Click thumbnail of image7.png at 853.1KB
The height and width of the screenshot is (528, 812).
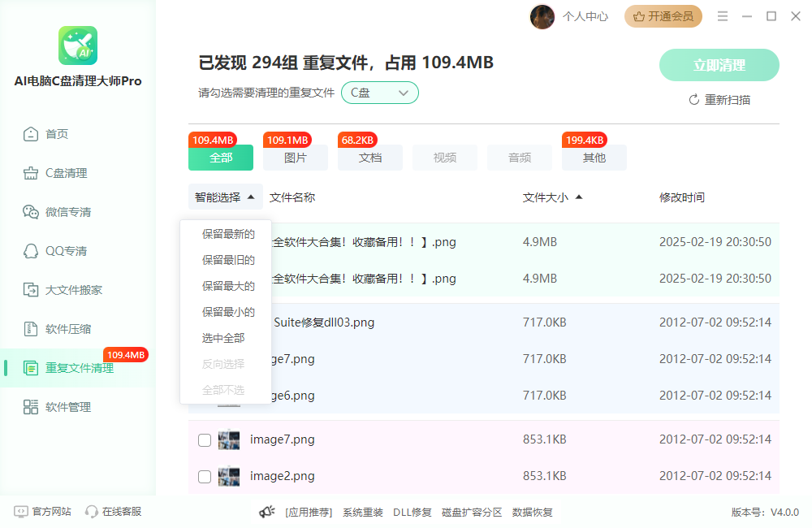(x=229, y=440)
